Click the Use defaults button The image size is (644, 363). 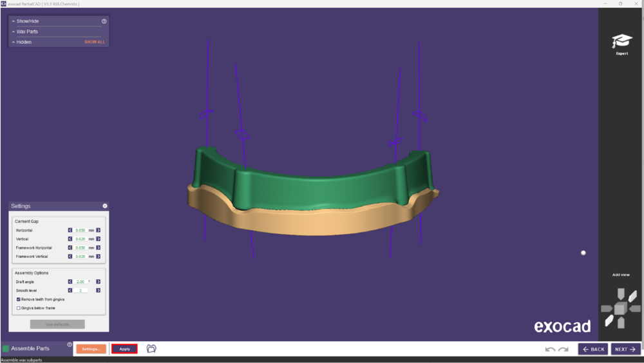pos(57,324)
